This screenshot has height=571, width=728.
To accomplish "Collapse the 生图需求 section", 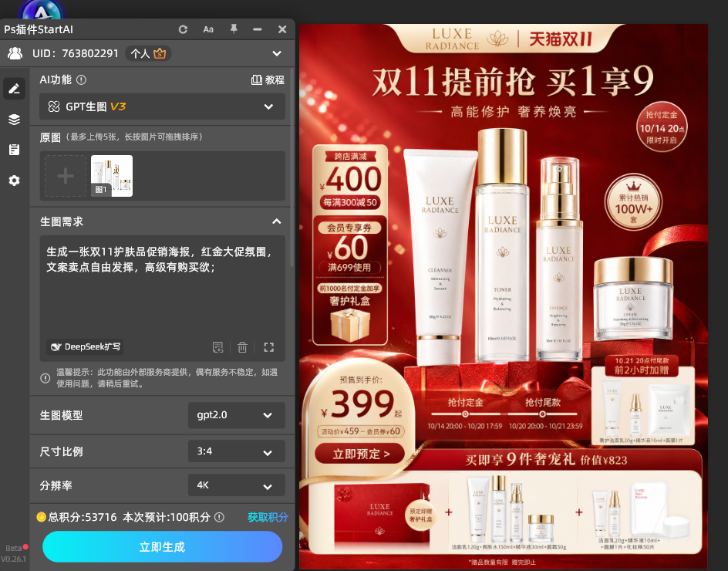I will pyautogui.click(x=276, y=221).
